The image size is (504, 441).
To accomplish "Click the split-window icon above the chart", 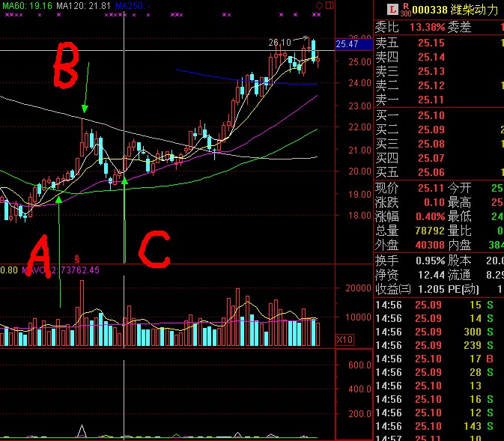I will (330, 5).
